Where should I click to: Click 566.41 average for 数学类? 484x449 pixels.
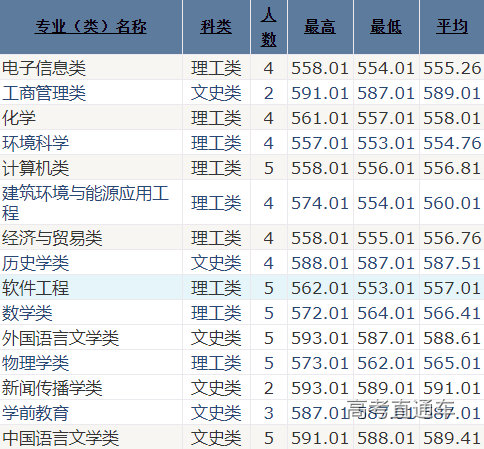tap(452, 313)
